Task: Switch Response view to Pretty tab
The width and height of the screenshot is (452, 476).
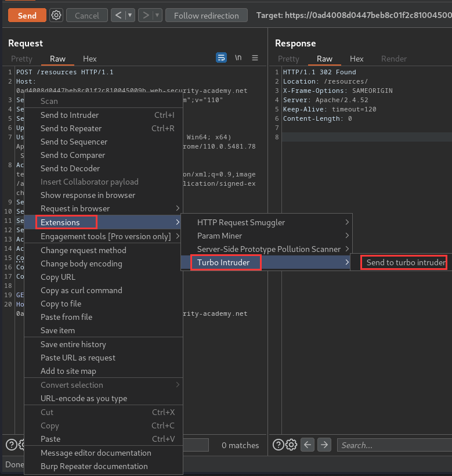Action: (288, 59)
